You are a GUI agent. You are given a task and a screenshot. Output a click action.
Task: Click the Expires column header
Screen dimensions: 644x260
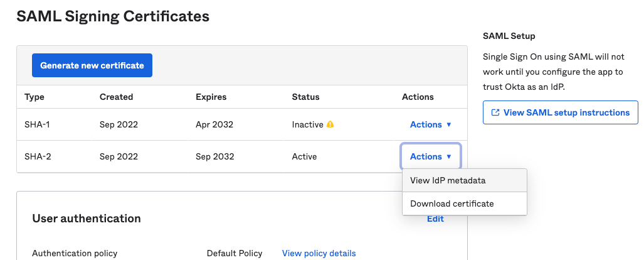coord(211,97)
